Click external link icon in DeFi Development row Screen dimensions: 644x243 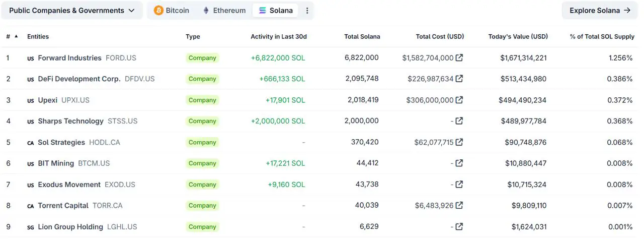(459, 79)
